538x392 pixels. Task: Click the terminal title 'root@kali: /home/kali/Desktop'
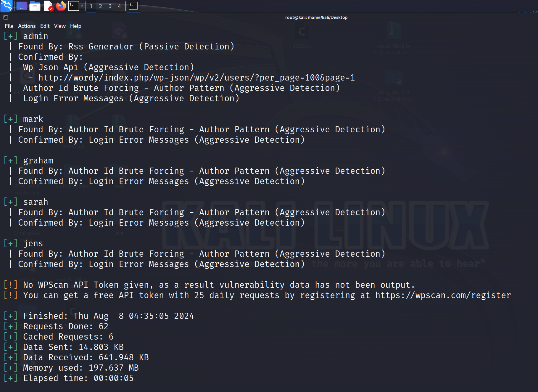[x=316, y=17]
